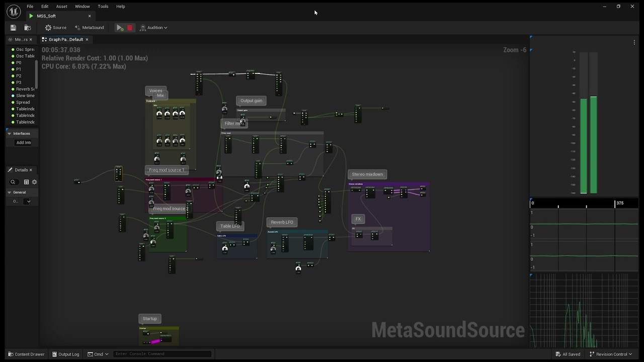Click the Details search field
Image resolution: width=644 pixels, height=362 pixels.
coord(14,182)
